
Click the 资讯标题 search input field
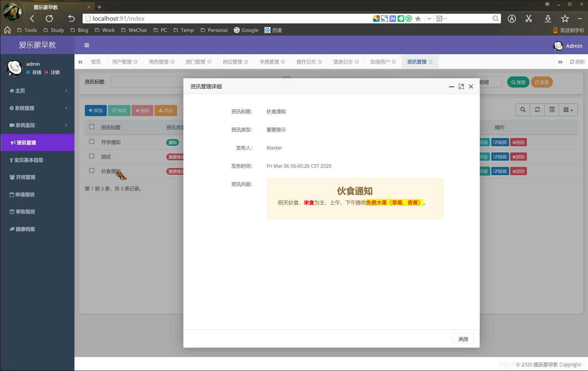147,82
